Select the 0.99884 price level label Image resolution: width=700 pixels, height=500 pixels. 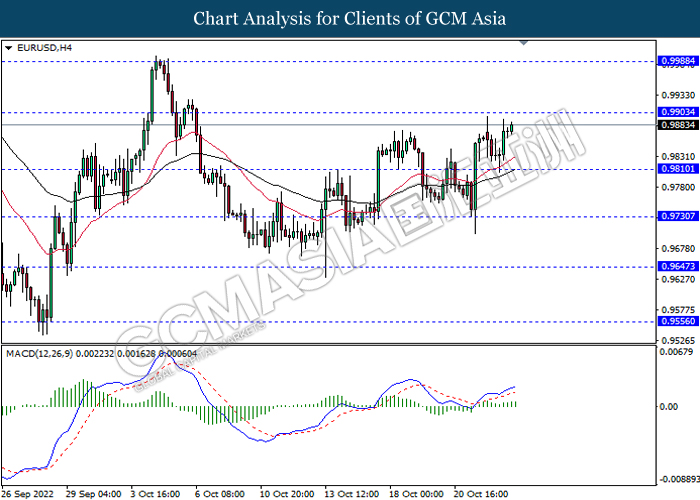[678, 61]
